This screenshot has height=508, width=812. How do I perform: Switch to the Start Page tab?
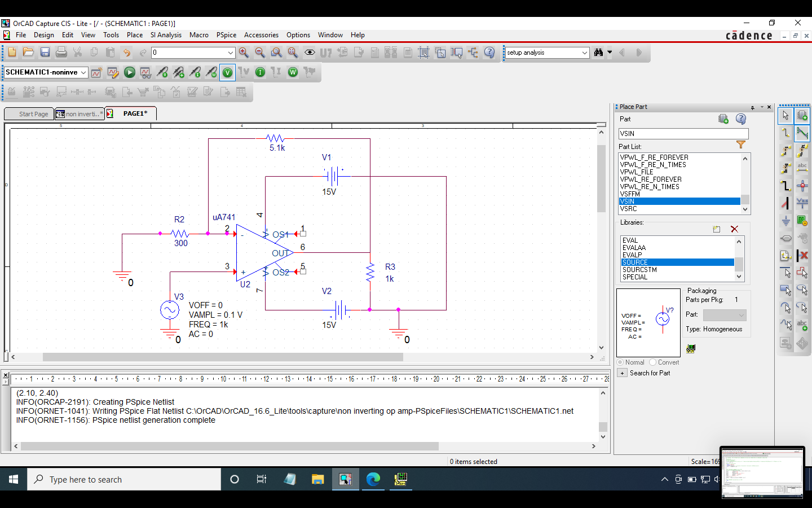pyautogui.click(x=33, y=114)
